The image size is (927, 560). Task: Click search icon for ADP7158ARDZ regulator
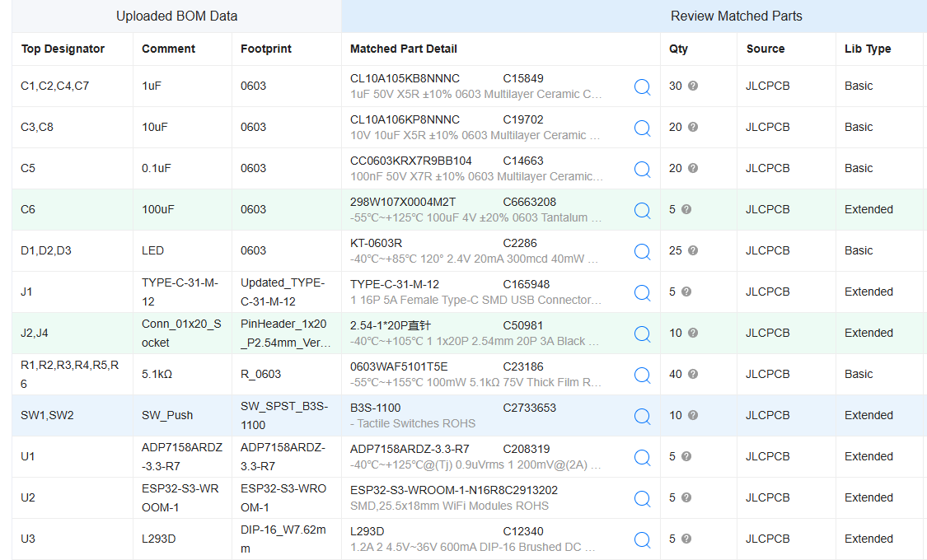pyautogui.click(x=642, y=457)
